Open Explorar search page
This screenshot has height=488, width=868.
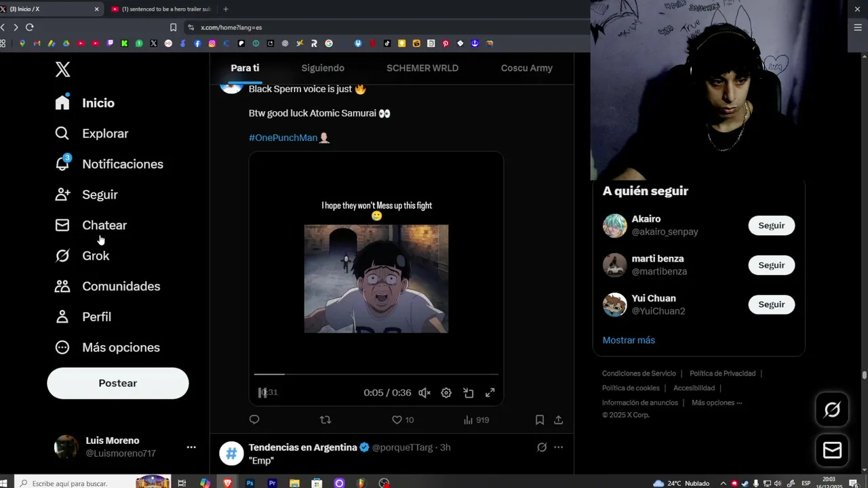pyautogui.click(x=92, y=134)
